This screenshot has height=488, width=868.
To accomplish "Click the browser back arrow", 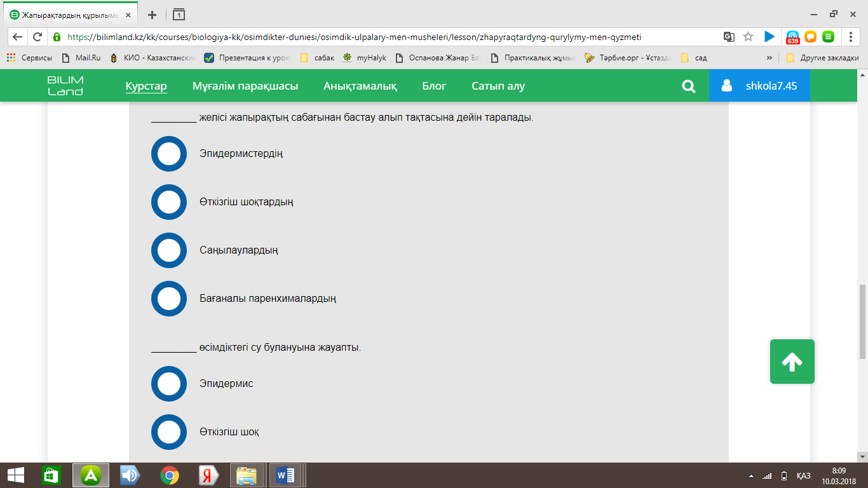I will [17, 37].
